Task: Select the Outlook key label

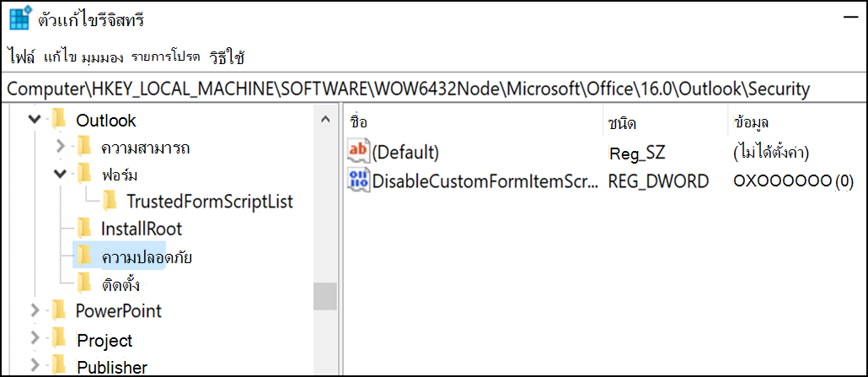Action: click(106, 120)
